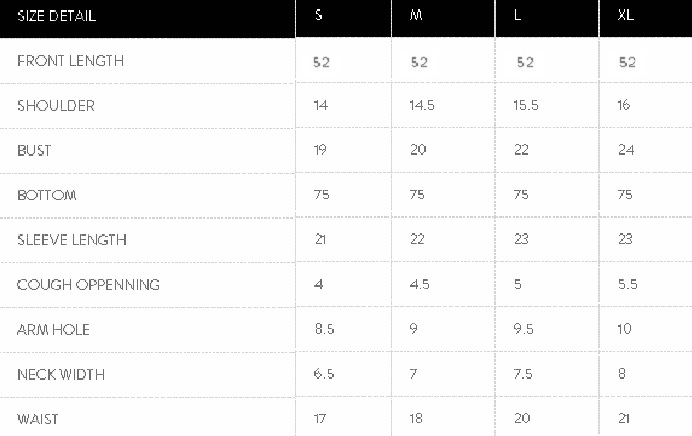Click the WAIST row label
This screenshot has width=692, height=436.
pos(38,419)
